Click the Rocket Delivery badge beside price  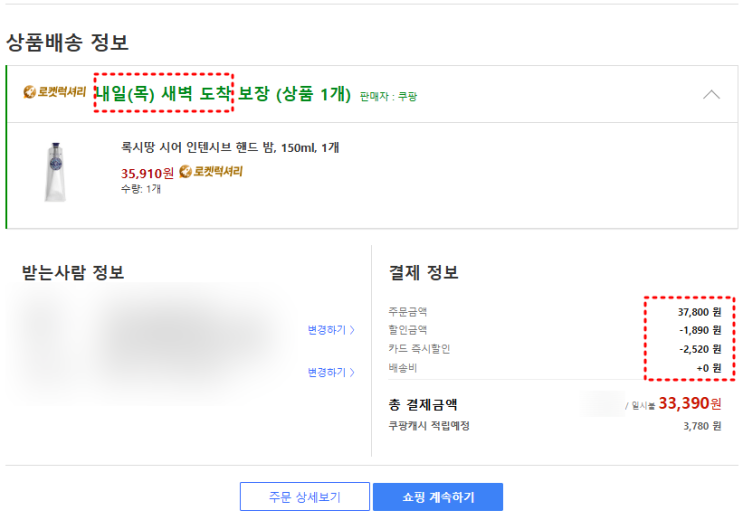tap(211, 171)
